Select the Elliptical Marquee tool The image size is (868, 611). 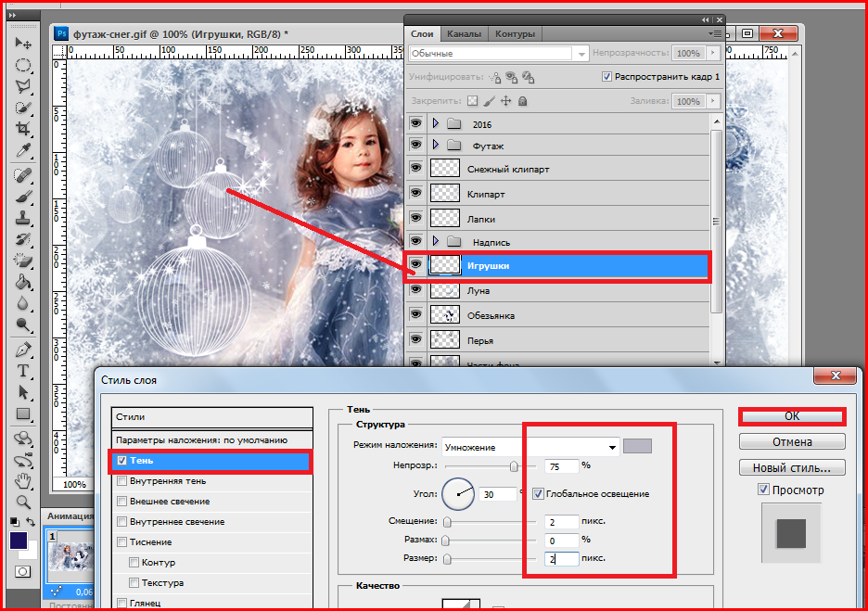point(23,65)
